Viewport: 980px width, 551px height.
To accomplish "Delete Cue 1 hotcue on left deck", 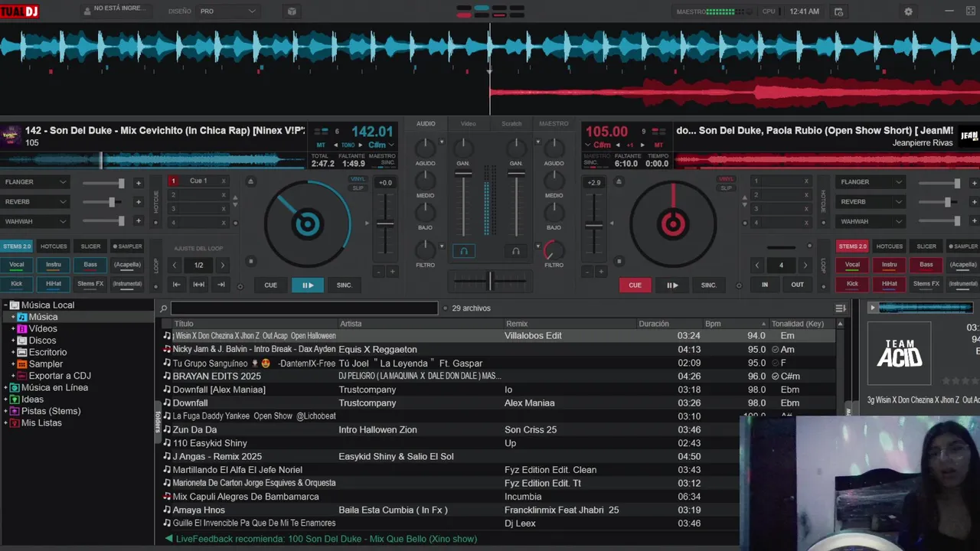I will pyautogui.click(x=224, y=181).
